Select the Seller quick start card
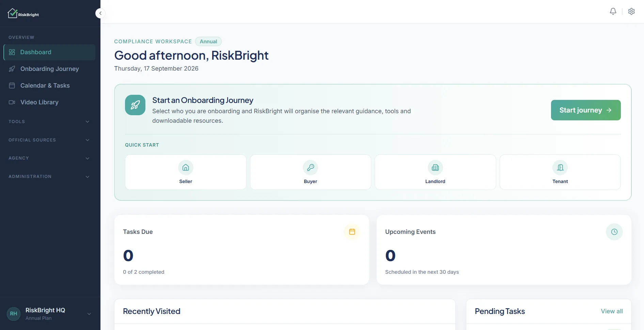 coord(186,172)
